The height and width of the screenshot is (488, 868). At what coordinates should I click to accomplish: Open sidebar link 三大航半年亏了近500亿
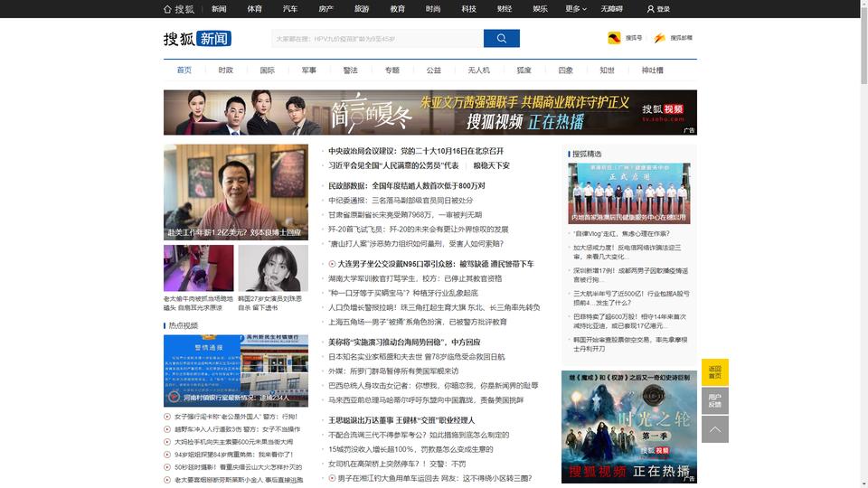pyautogui.click(x=631, y=298)
